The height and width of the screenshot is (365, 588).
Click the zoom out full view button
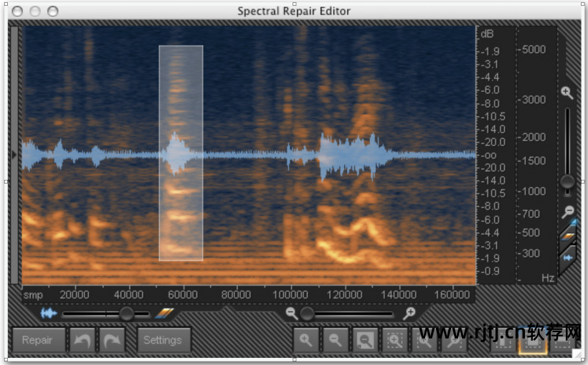pos(365,340)
